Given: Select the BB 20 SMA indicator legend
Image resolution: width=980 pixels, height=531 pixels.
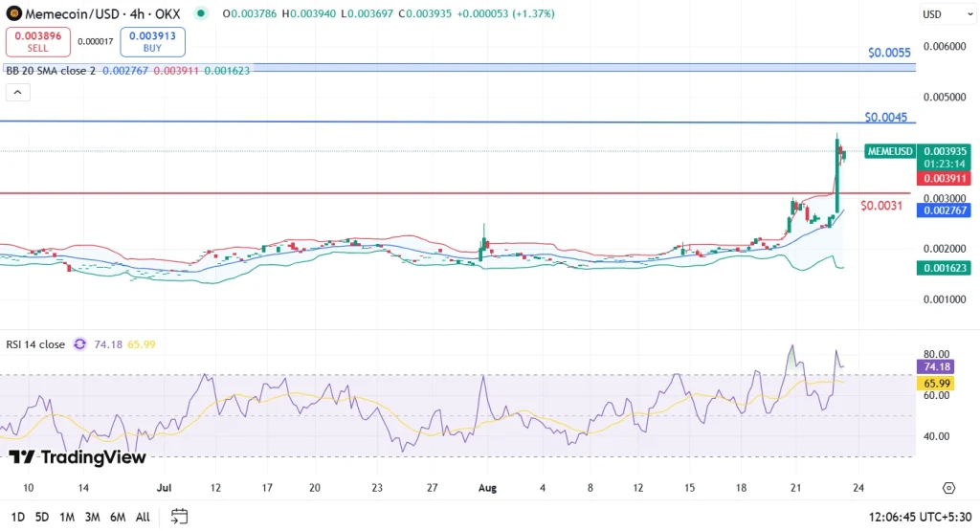Looking at the screenshot, I should [49, 71].
